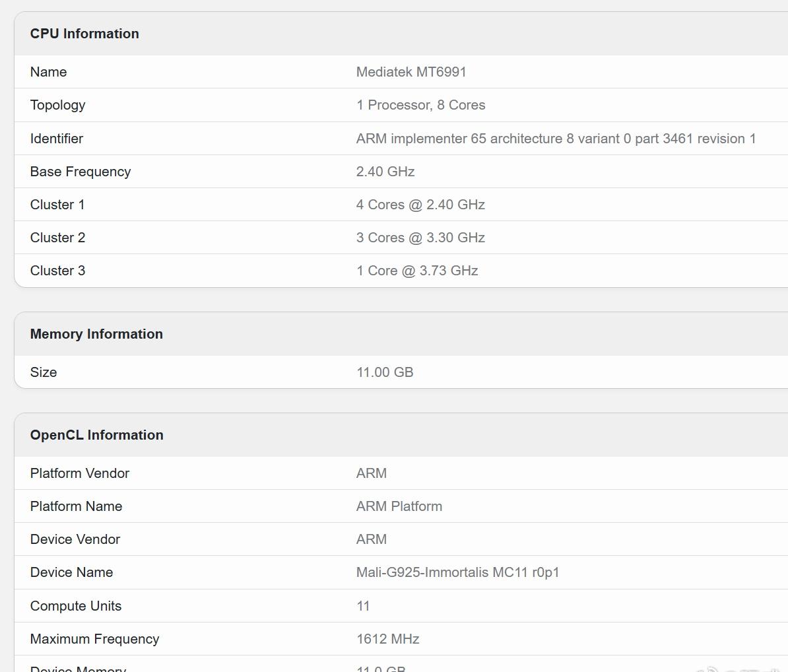Click the Memory Information heading
Viewport: 788px width, 672px height.
pos(96,334)
